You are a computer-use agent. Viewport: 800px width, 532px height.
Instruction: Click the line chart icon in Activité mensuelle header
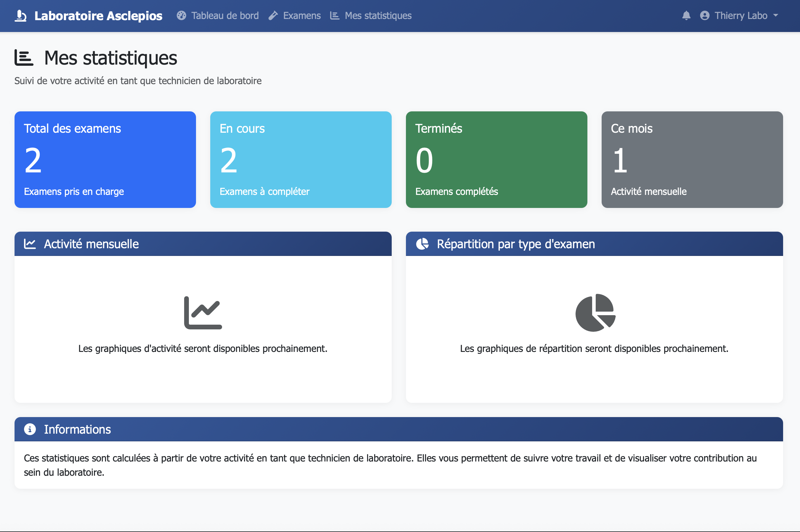(30, 244)
